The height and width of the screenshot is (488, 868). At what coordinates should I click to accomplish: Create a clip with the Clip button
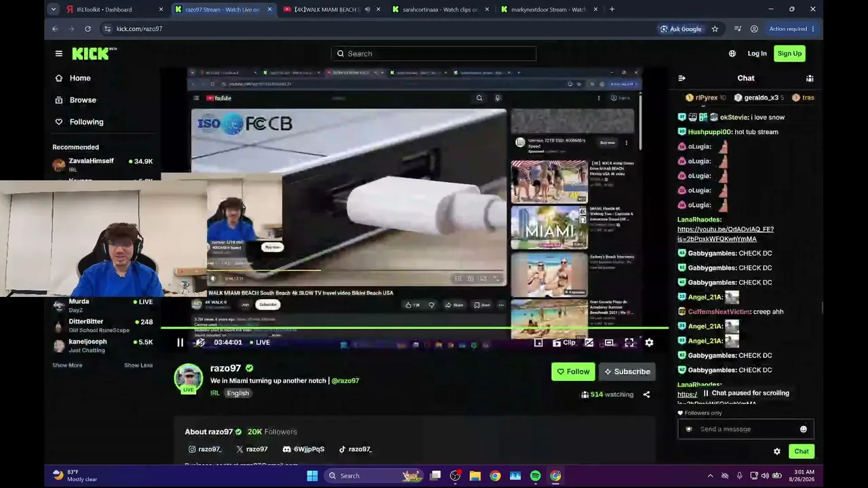click(564, 343)
